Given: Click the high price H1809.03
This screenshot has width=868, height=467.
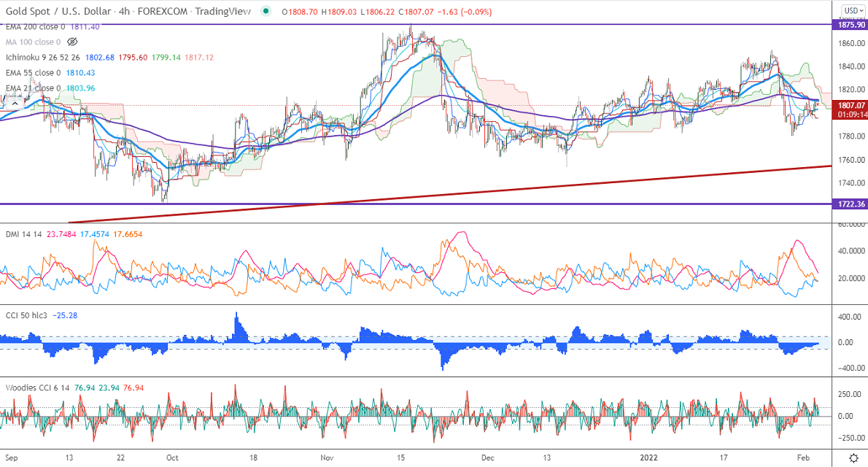Looking at the screenshot, I should [x=338, y=12].
